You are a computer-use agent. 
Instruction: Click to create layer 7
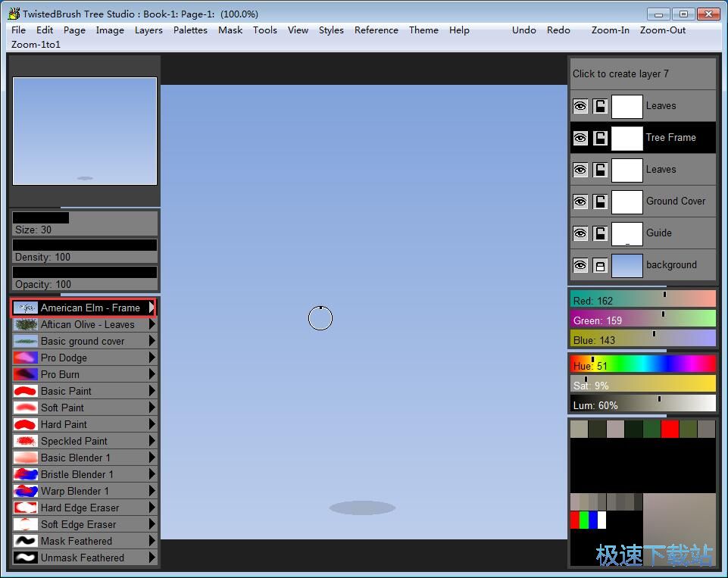(x=642, y=73)
